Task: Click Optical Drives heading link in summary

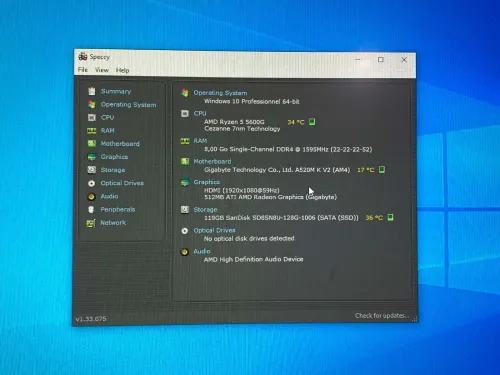Action: (x=214, y=230)
